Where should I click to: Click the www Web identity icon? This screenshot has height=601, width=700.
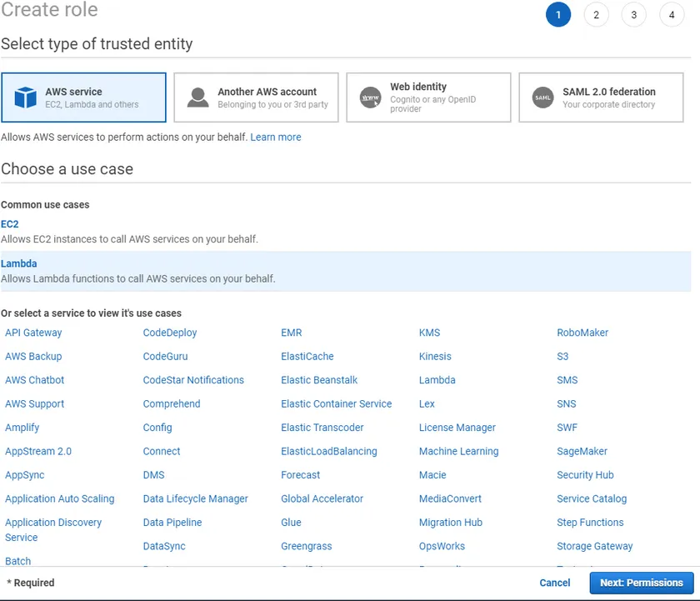(x=371, y=98)
